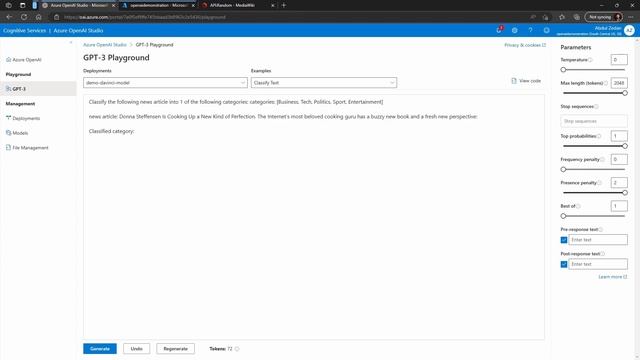The image size is (640, 360).
Task: Go back with the browser back arrow
Action: [x=9, y=17]
